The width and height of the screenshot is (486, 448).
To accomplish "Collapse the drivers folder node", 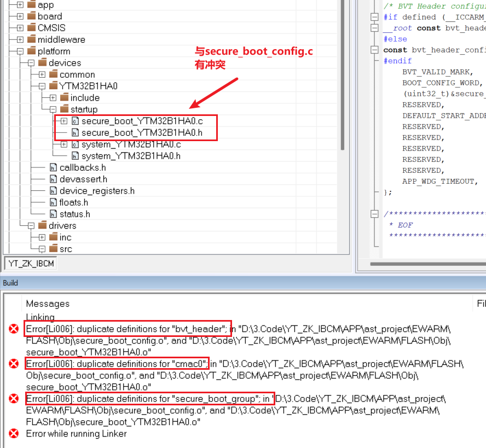I will coord(31,225).
